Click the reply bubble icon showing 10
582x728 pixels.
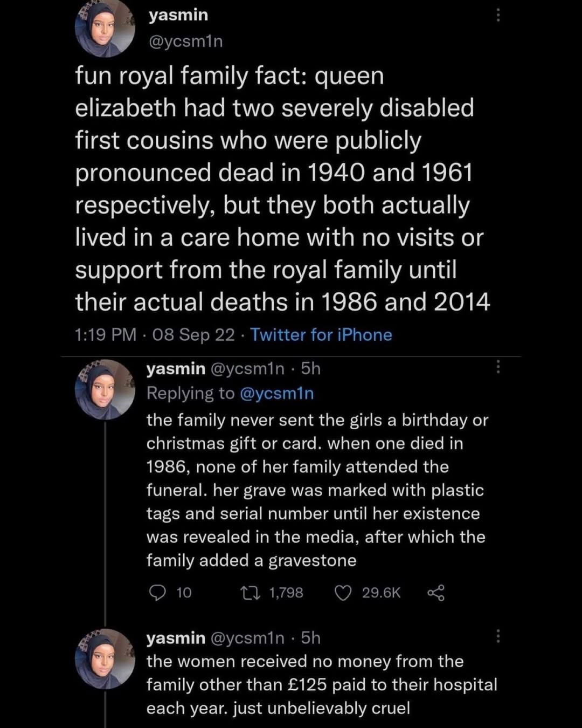point(159,593)
